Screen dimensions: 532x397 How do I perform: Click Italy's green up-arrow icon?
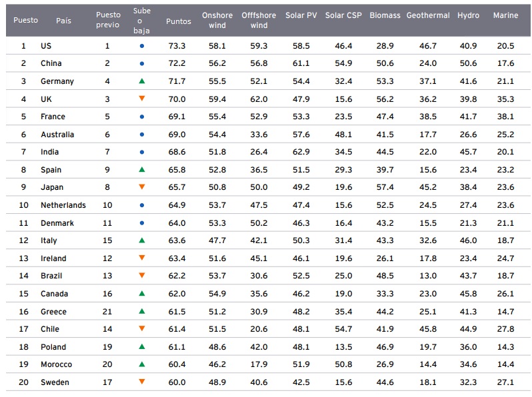141,240
